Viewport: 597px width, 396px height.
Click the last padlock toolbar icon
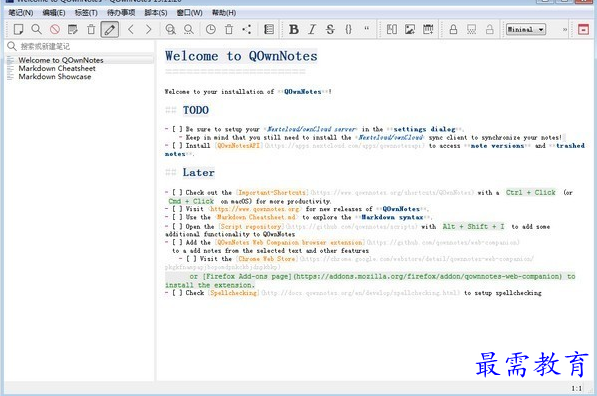(x=490, y=29)
